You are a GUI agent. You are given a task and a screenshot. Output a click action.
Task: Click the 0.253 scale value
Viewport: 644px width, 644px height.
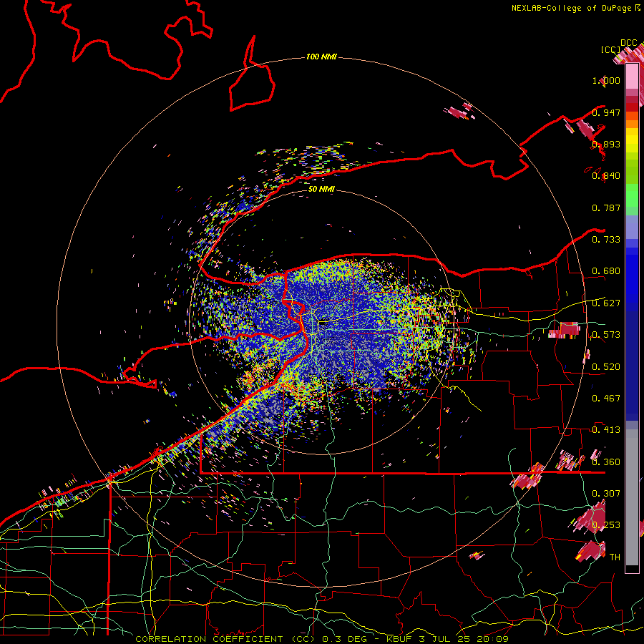(606, 525)
